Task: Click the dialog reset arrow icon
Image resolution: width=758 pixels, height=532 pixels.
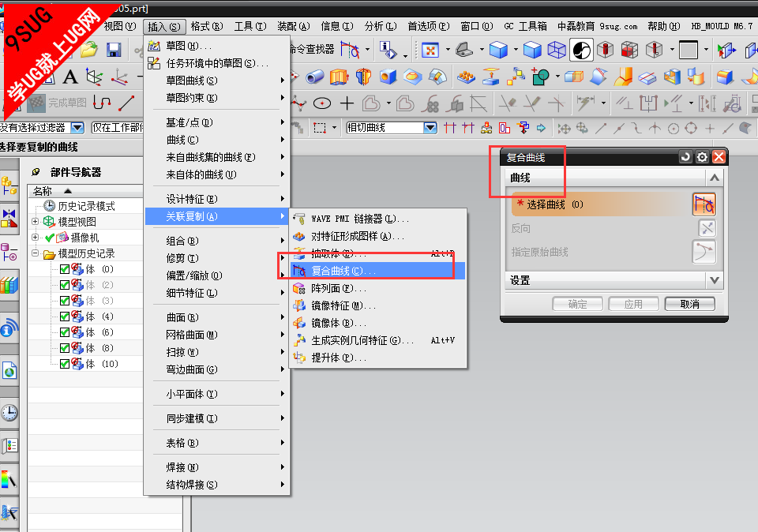Action: pyautogui.click(x=685, y=157)
